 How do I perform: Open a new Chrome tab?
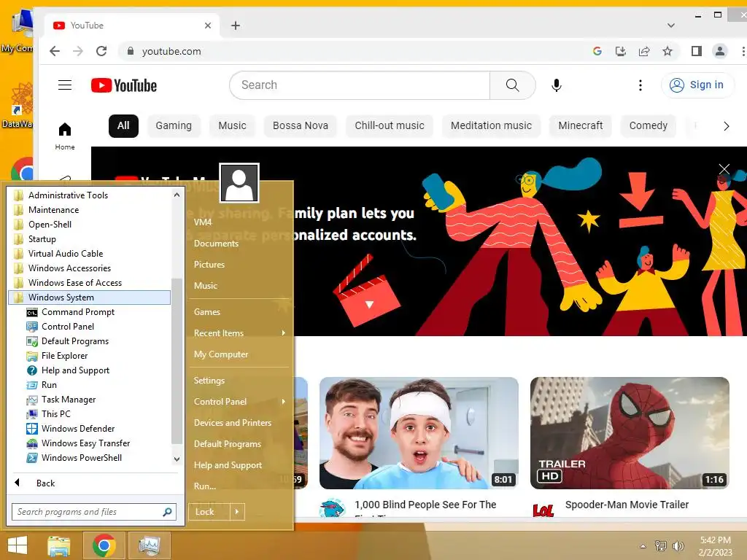point(236,26)
